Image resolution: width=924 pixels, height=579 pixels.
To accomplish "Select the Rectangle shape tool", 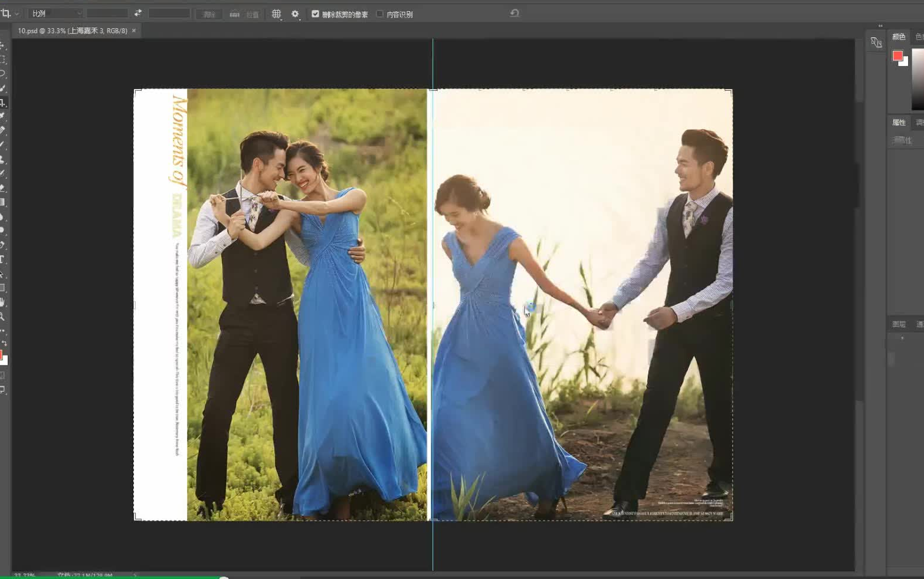I will coord(3,288).
